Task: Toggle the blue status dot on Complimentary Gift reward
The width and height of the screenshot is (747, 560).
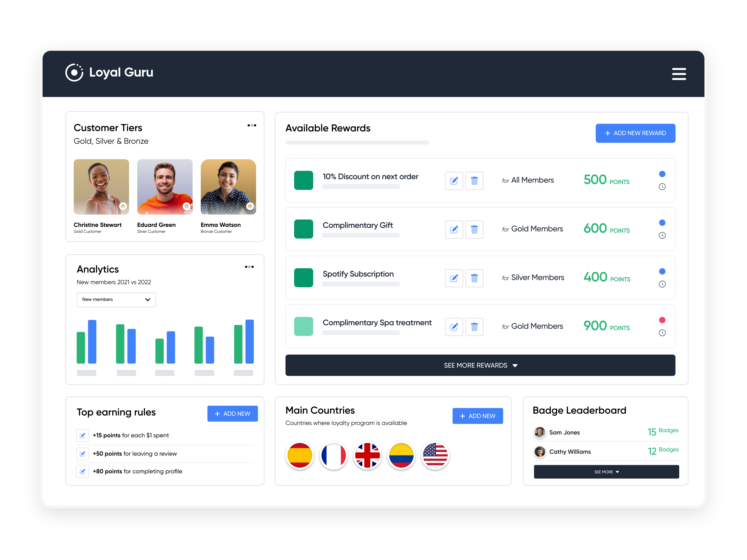Action: pyautogui.click(x=662, y=222)
